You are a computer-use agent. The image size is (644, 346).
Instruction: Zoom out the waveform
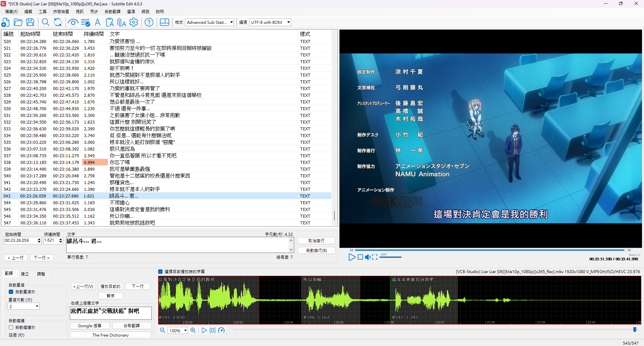point(163,331)
